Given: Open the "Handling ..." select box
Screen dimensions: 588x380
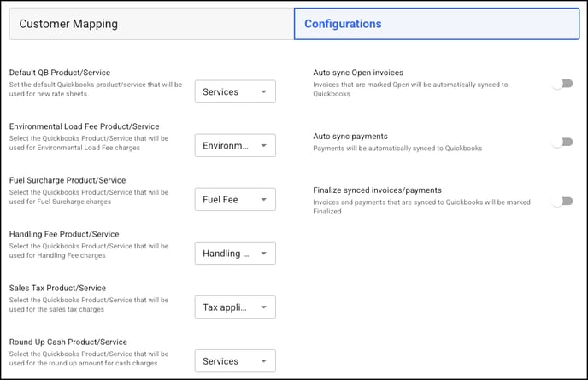Looking at the screenshot, I should (x=235, y=253).
